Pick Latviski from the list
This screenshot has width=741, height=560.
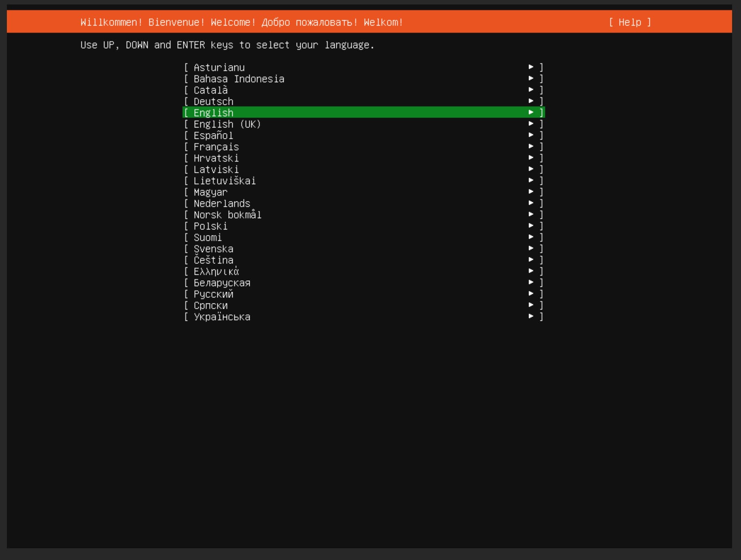363,169
